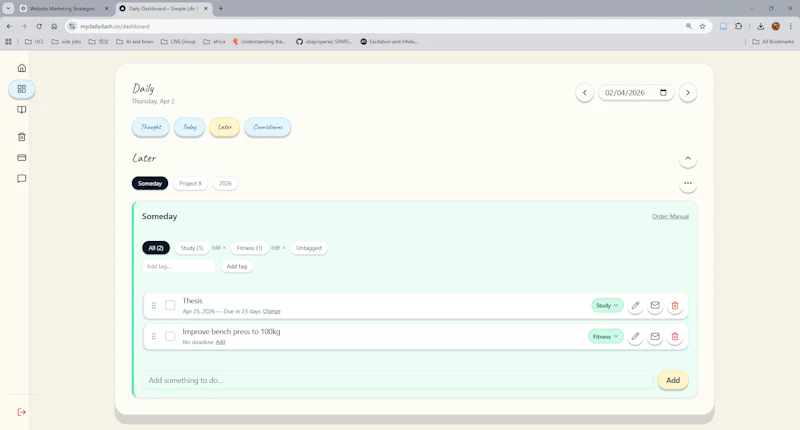Click browser reload button
800x430 pixels.
pyautogui.click(x=39, y=26)
